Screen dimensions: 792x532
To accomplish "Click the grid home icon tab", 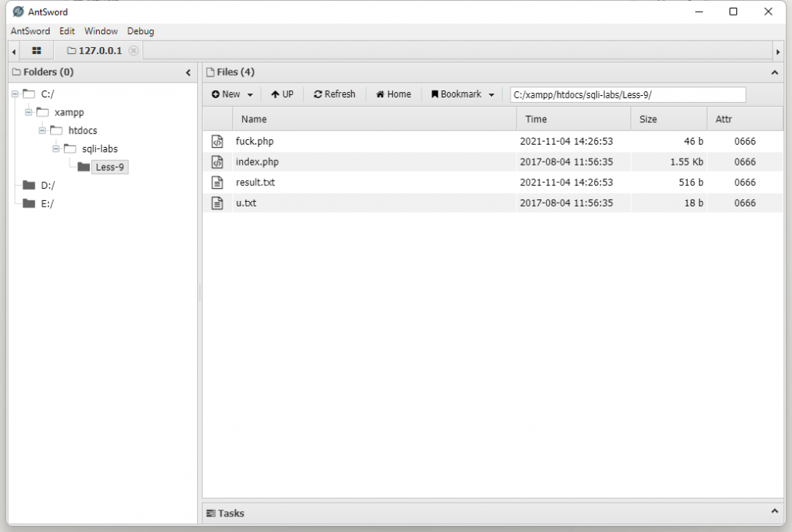I will coord(36,51).
